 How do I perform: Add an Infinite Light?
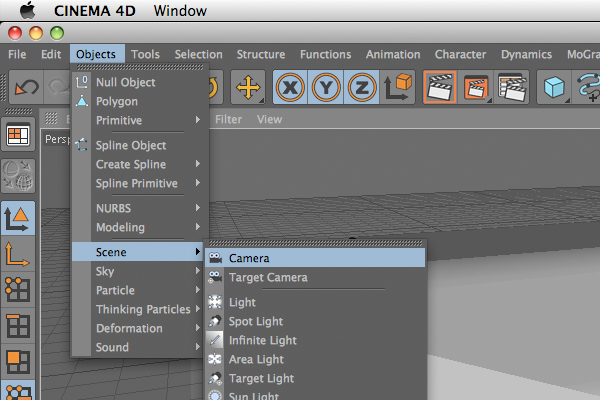(315, 340)
